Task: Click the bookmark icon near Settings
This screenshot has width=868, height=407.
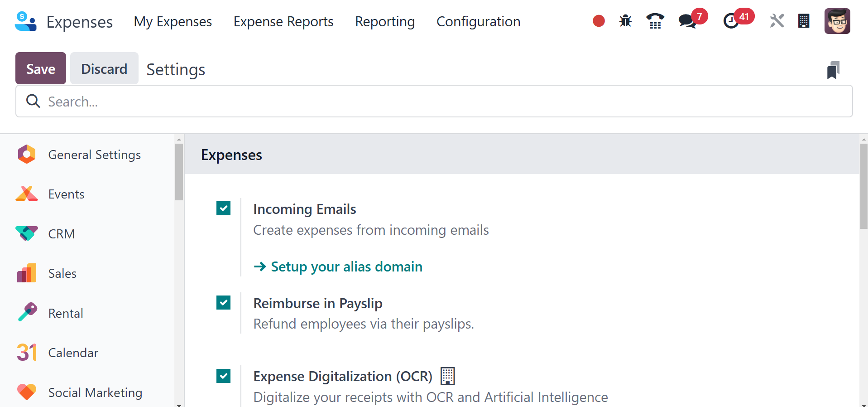Action: (x=833, y=70)
